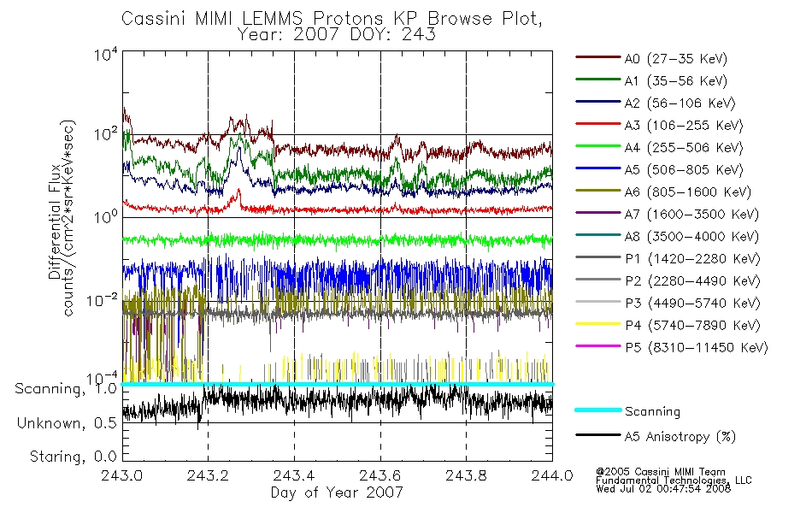Click the 243.4 x-axis tick label
The height and width of the screenshot is (513, 812).
point(294,475)
